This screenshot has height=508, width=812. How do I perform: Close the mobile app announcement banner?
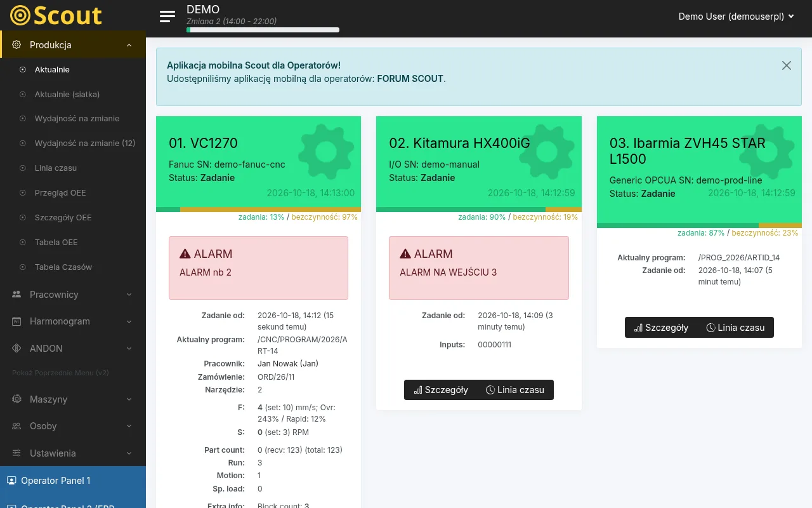787,65
